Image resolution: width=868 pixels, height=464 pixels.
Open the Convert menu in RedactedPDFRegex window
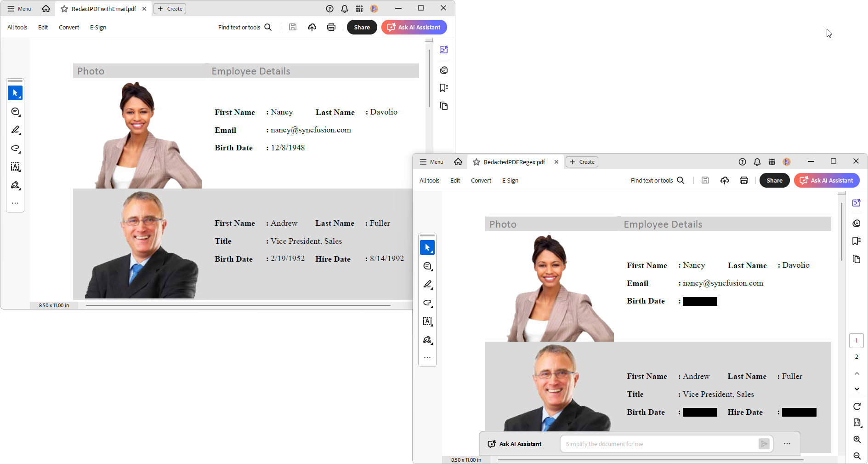[x=481, y=180]
